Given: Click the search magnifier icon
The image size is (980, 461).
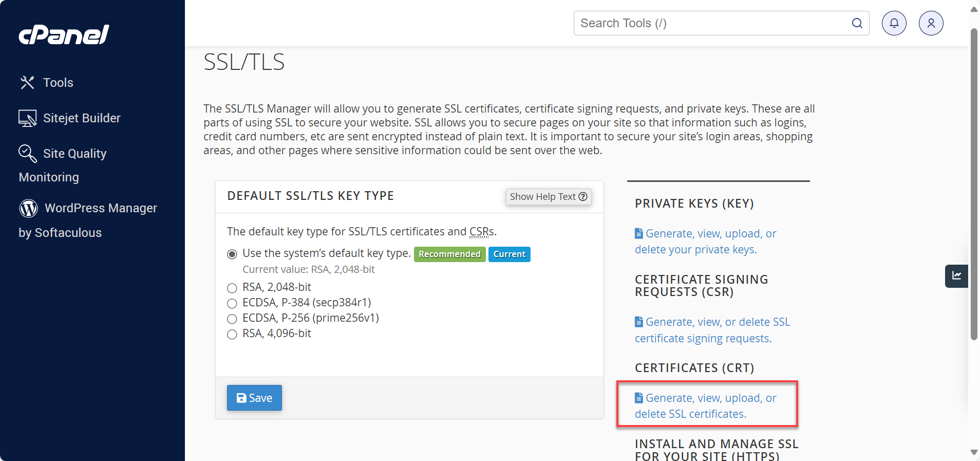Looking at the screenshot, I should pyautogui.click(x=857, y=23).
